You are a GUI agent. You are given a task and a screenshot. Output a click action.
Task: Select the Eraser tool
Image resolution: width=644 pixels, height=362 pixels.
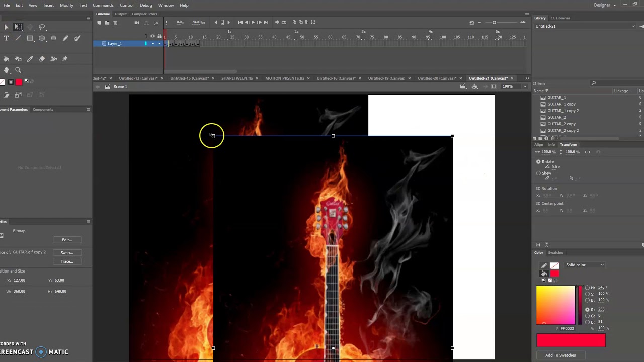point(42,59)
